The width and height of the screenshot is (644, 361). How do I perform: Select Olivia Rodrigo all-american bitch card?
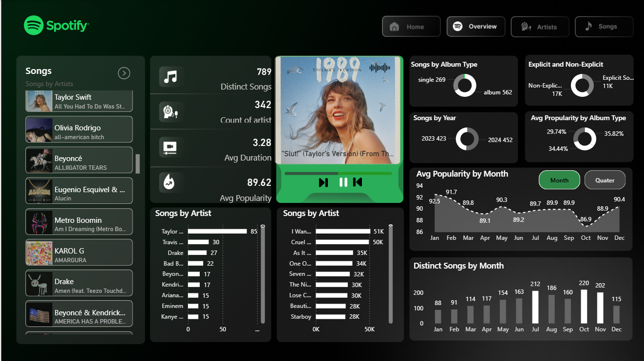79,129
